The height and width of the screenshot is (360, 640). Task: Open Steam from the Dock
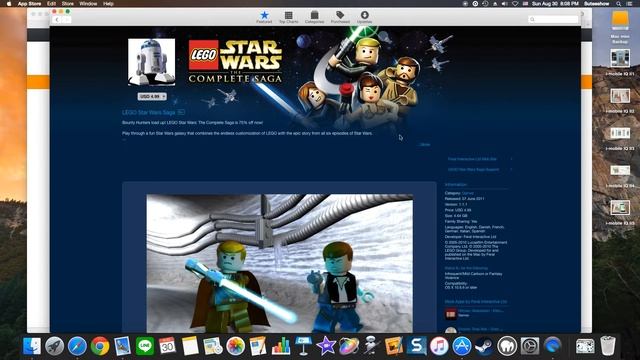point(484,346)
